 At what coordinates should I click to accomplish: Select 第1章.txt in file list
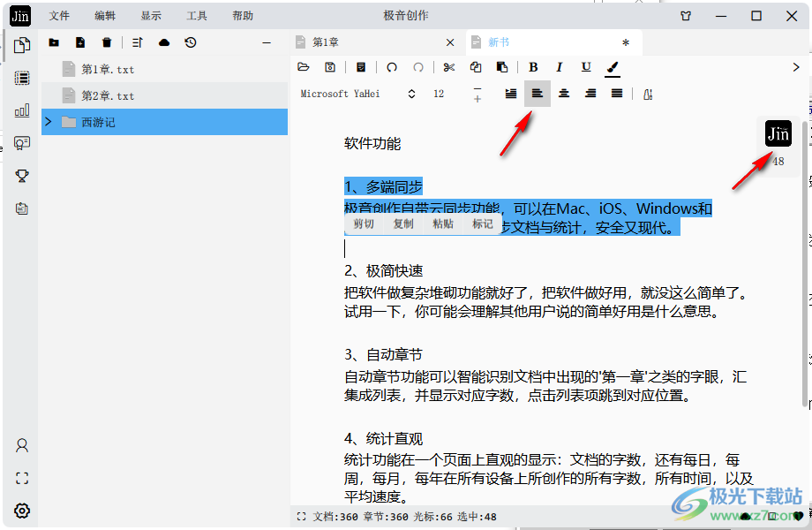164,69
